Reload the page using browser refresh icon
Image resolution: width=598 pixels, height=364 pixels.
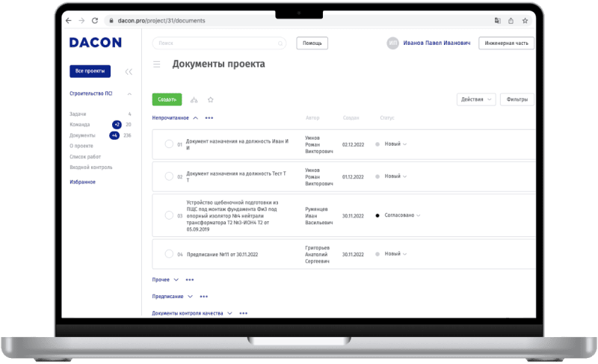(x=96, y=21)
